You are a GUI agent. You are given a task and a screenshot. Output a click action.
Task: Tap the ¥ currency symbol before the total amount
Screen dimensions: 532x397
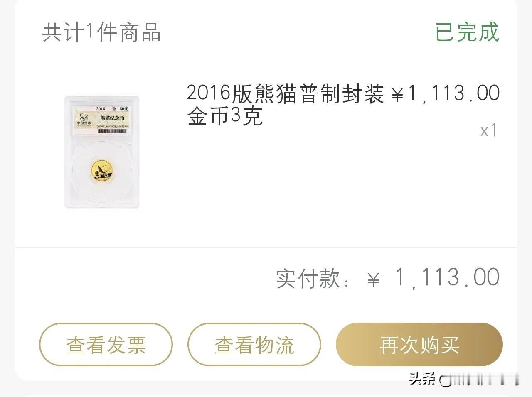click(x=373, y=279)
